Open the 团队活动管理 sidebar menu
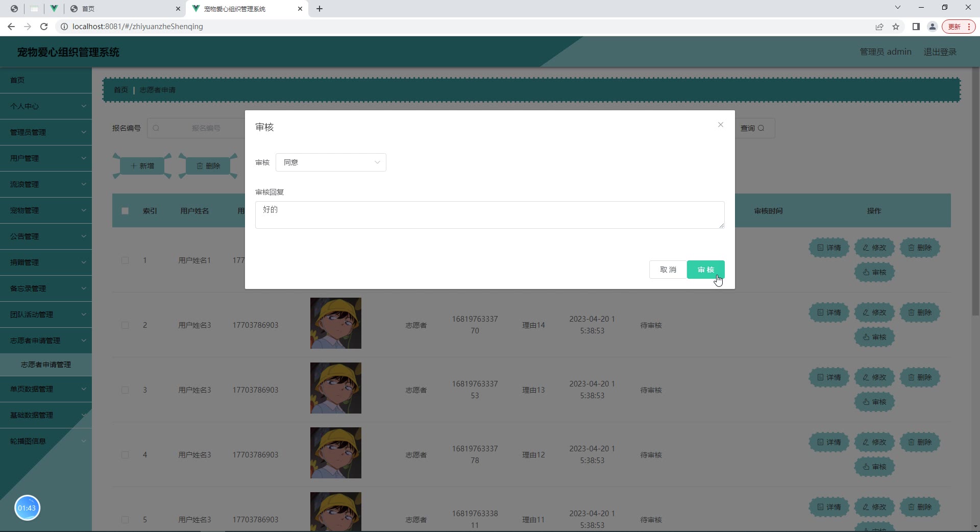The height and width of the screenshot is (532, 980). click(x=46, y=315)
